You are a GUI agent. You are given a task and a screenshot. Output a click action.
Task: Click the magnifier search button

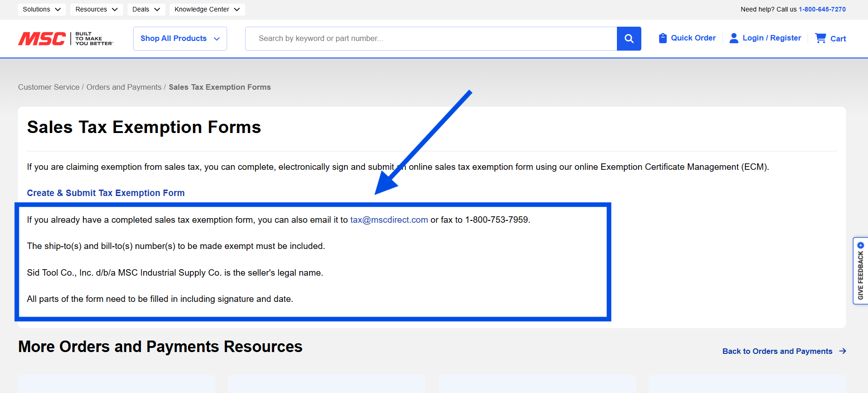(629, 39)
